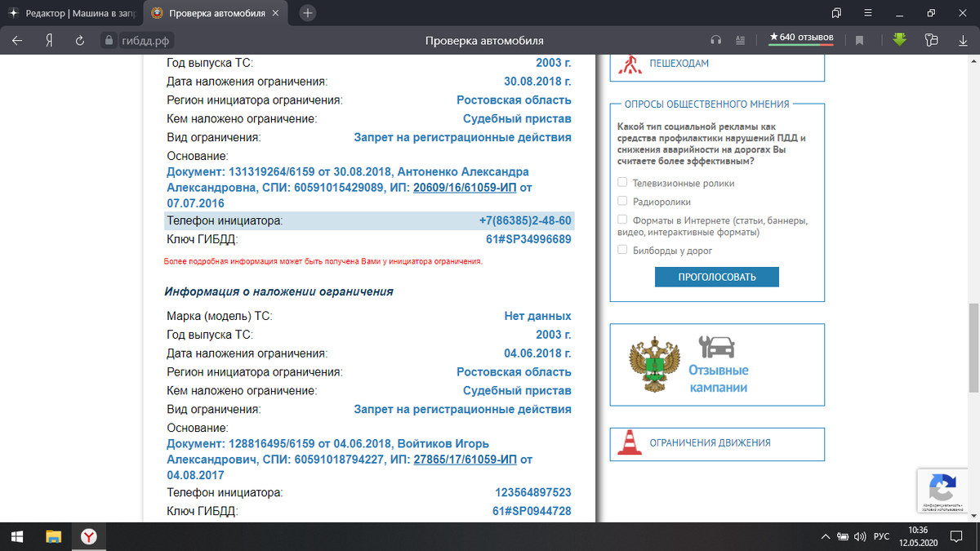Screen dimensions: 980x551
Task: Click the Yandex Browser taskbar icon
Action: pyautogui.click(x=89, y=536)
